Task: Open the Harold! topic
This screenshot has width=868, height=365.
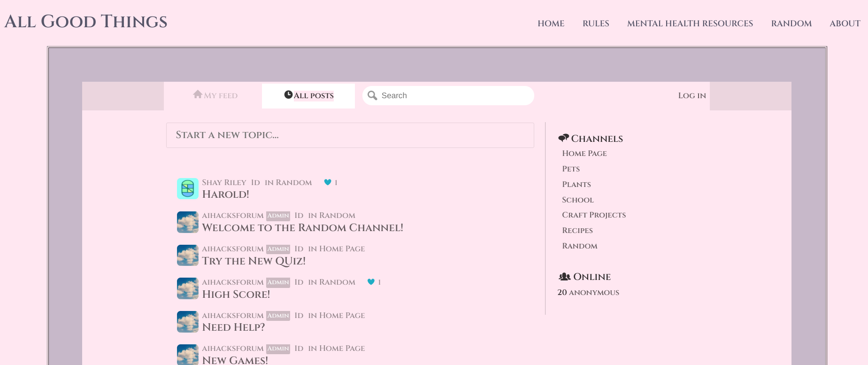Action: coord(226,194)
